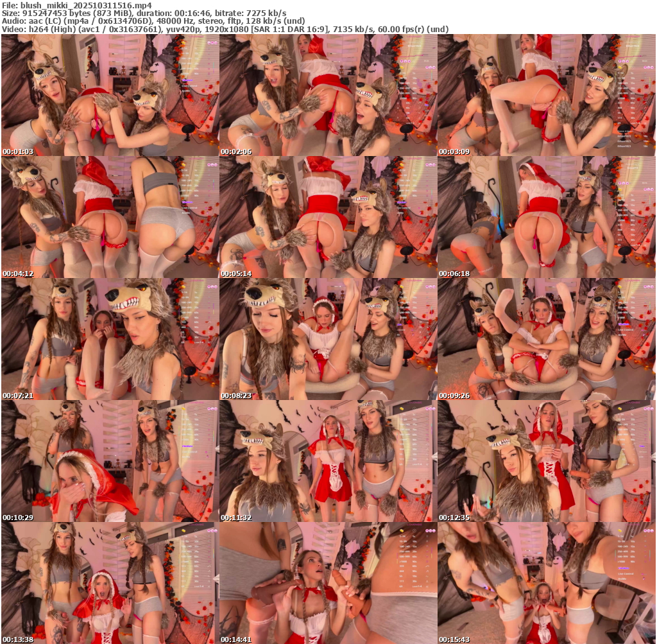Screen dimensions: 657x644
Task: Select the thumbnail stamped 00:09:26
Action: [547, 339]
